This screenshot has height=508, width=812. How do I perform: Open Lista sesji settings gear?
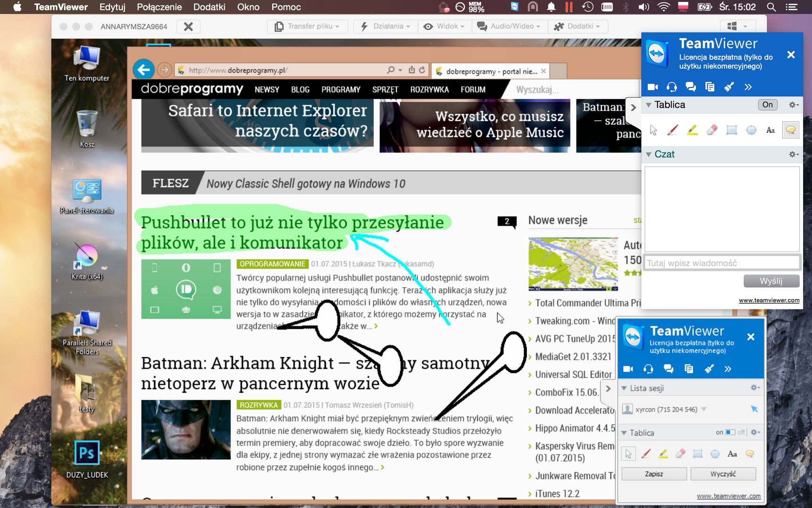coord(755,388)
